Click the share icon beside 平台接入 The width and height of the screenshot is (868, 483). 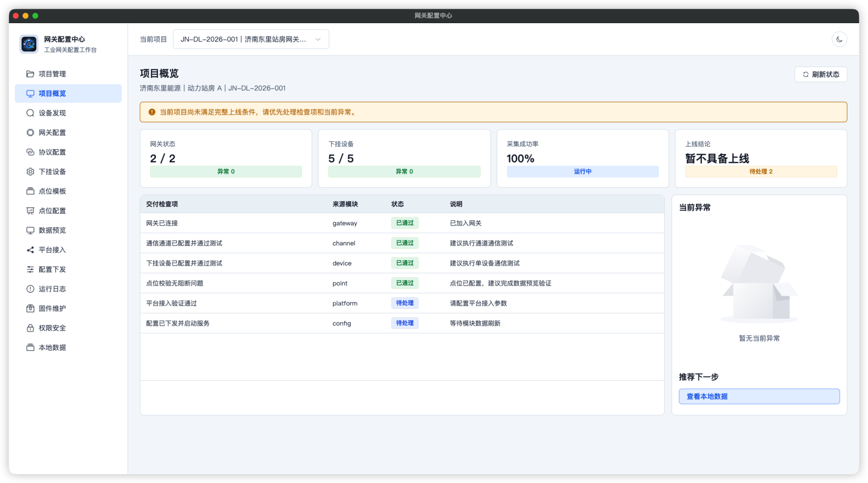click(x=30, y=250)
